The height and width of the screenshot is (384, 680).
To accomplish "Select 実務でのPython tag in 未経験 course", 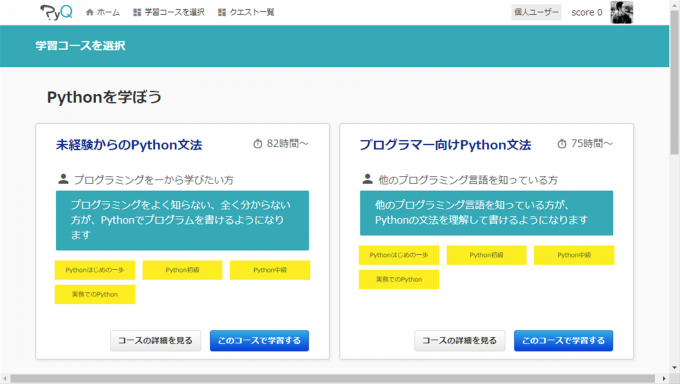I will coord(95,294).
